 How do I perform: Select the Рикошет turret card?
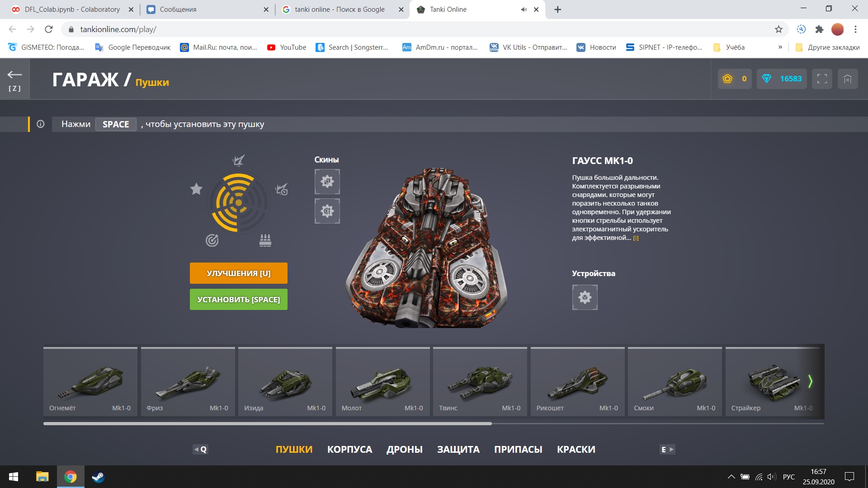(578, 382)
